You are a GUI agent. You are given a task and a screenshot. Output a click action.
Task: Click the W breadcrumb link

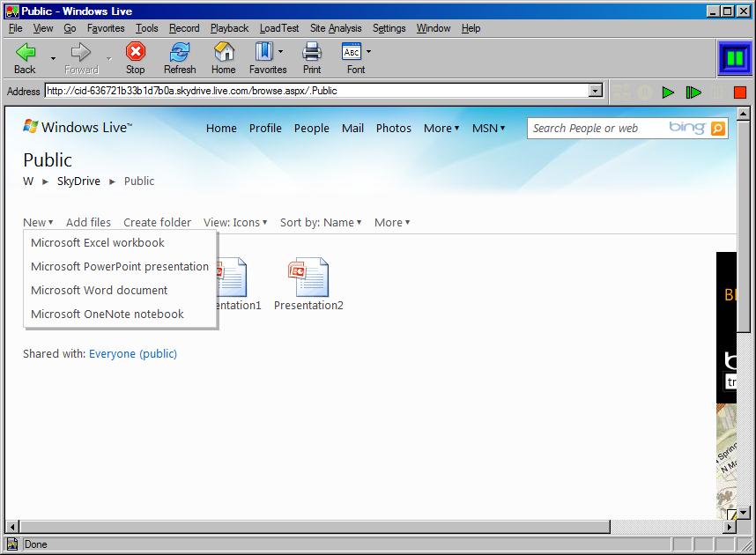coord(28,181)
